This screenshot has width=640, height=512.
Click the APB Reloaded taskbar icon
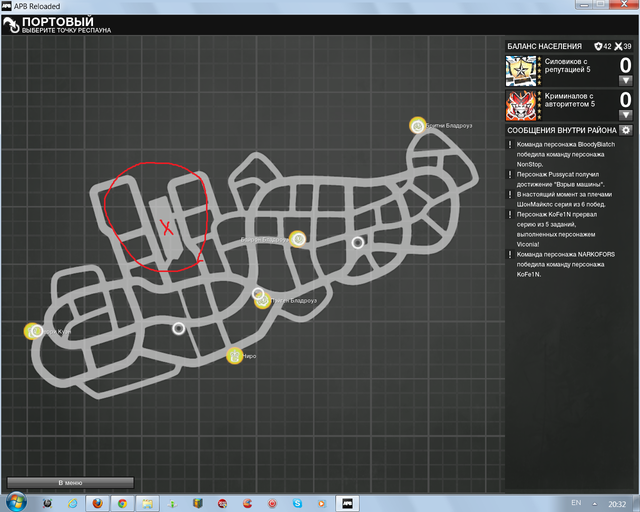(x=347, y=503)
